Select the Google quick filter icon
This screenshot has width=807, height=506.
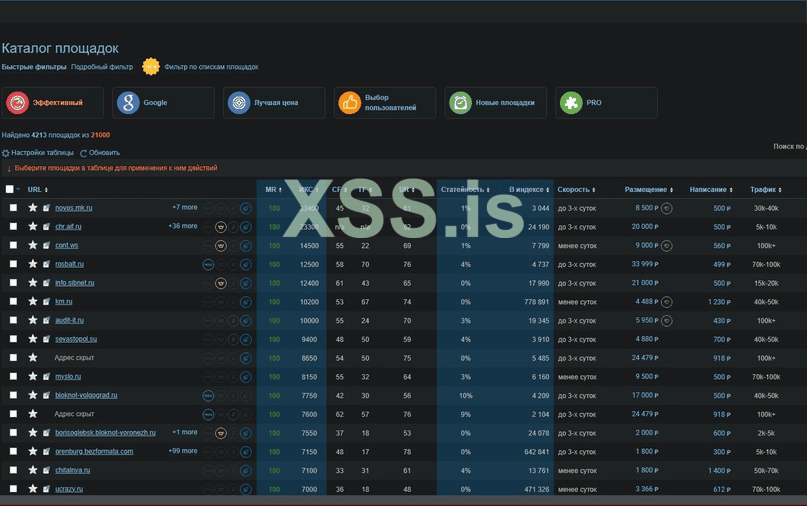click(x=128, y=102)
